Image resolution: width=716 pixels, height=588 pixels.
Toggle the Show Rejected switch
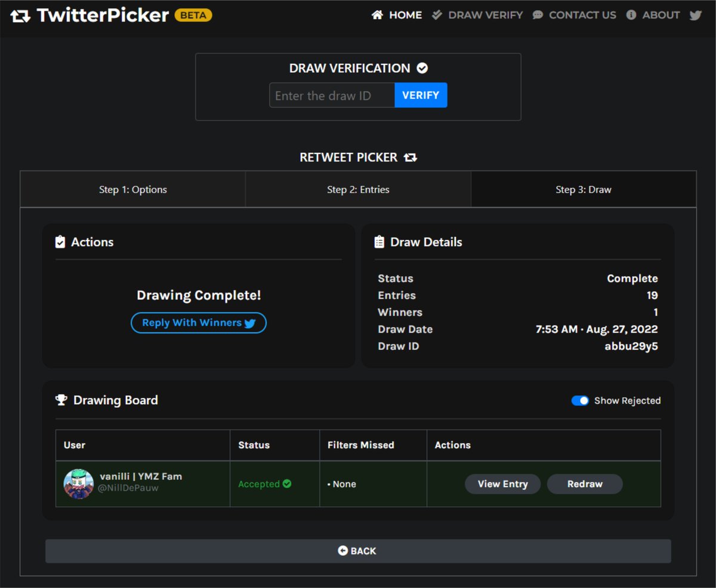pyautogui.click(x=580, y=401)
